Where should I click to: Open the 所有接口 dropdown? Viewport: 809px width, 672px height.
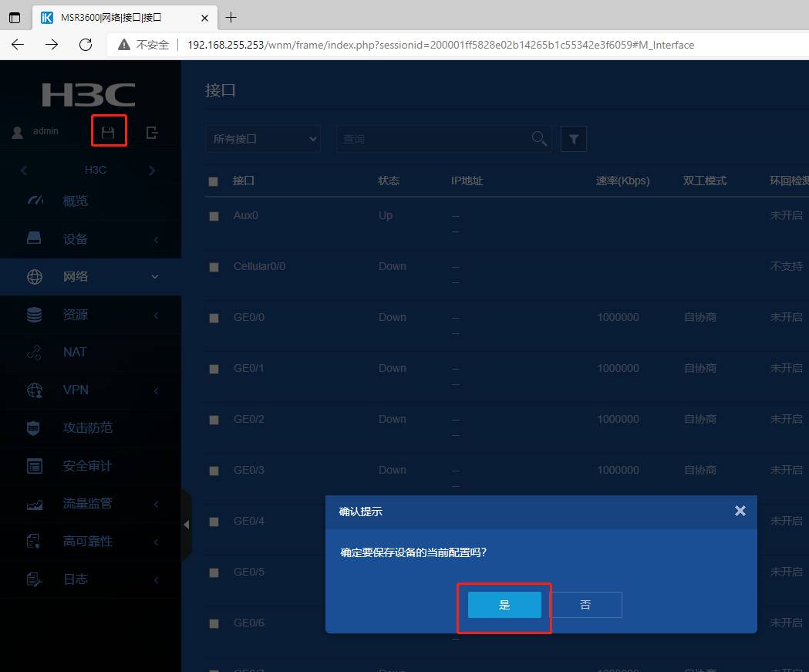pyautogui.click(x=263, y=139)
